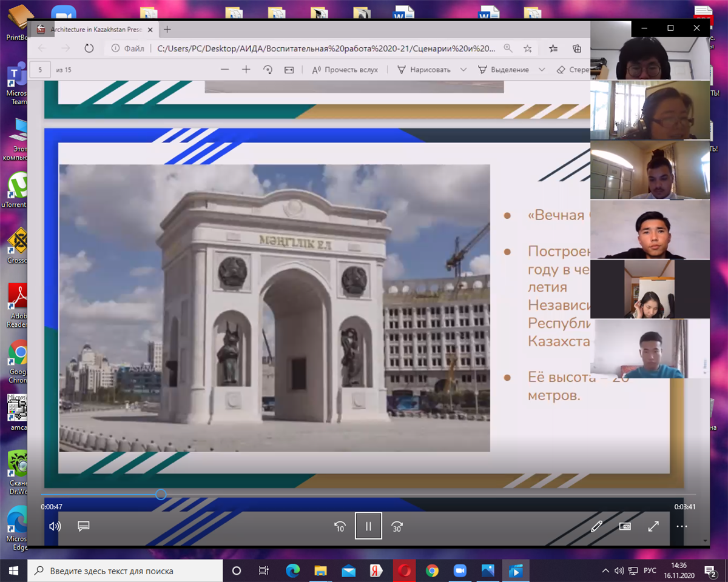The height and width of the screenshot is (582, 728).
Task: Zoom in PDF with plus icon
Action: pyautogui.click(x=246, y=70)
